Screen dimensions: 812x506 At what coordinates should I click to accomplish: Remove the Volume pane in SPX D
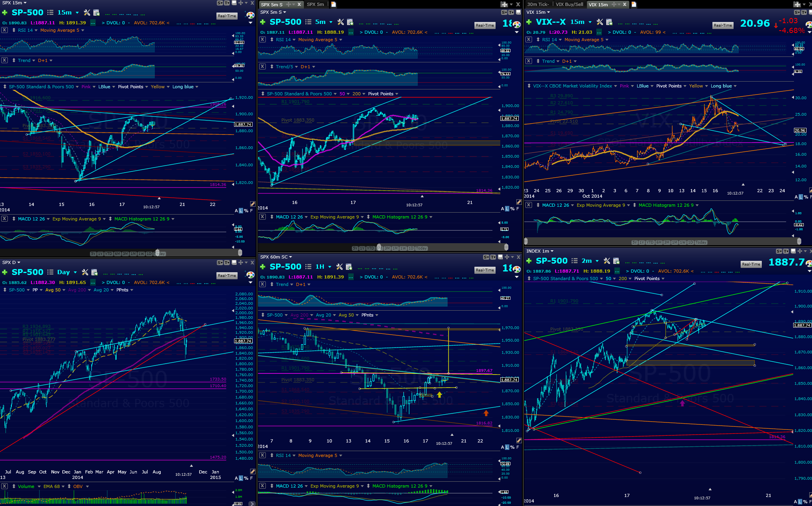click(x=4, y=486)
